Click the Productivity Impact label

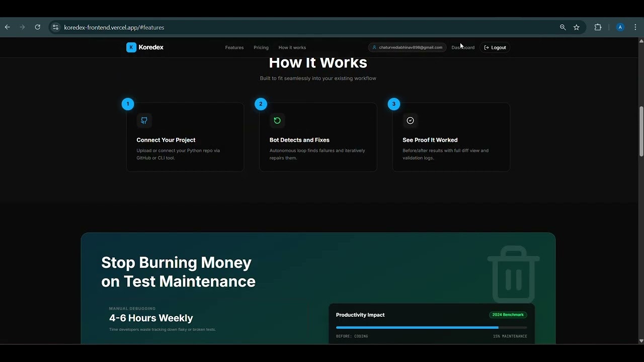pos(360,315)
